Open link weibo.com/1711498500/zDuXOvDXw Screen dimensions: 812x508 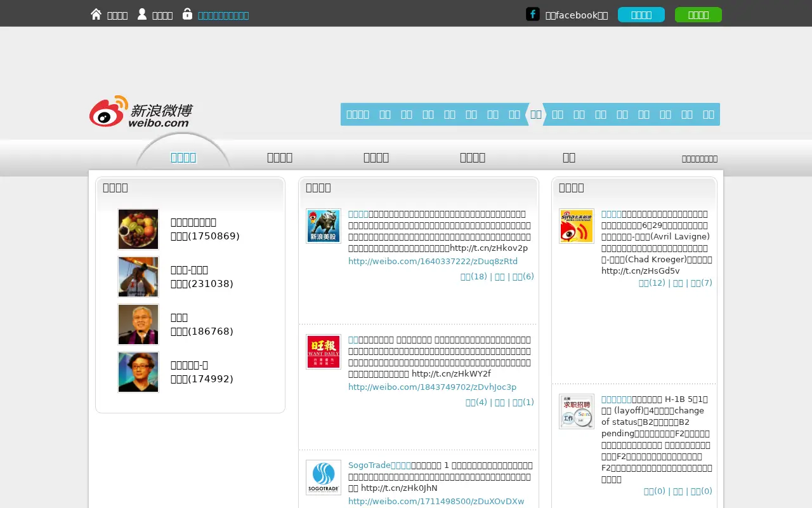(436, 502)
